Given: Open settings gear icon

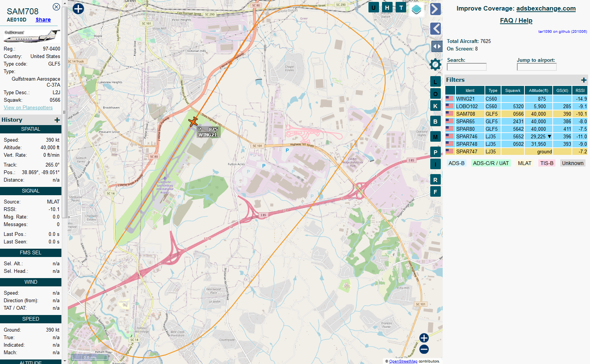Looking at the screenshot, I should click(435, 64).
